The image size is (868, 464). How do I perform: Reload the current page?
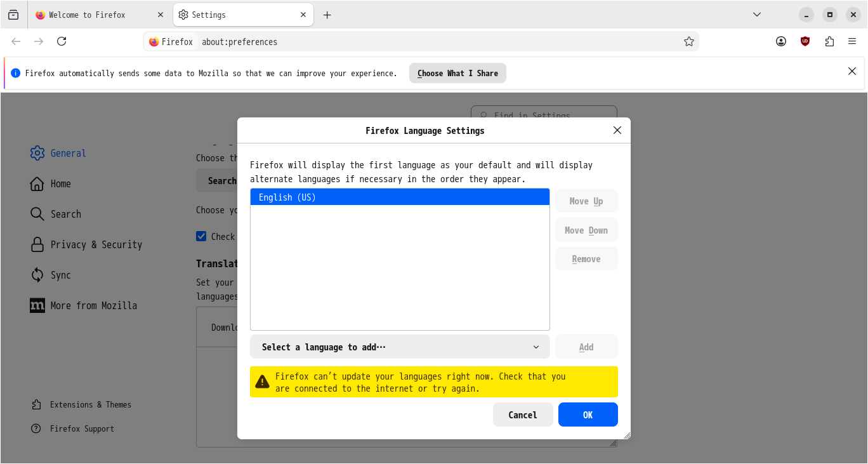62,41
